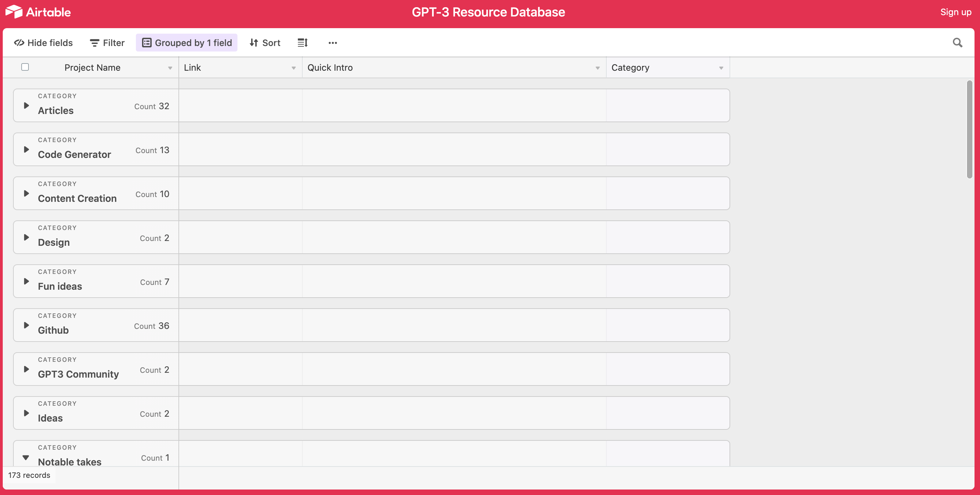Open the search magnifier icon
This screenshot has width=980, height=495.
tap(957, 43)
